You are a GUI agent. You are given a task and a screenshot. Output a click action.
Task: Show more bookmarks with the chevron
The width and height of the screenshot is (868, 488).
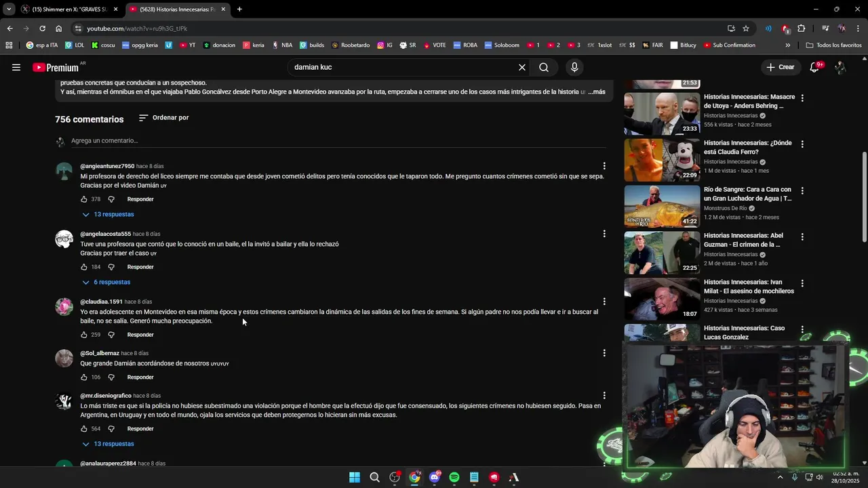pos(787,45)
